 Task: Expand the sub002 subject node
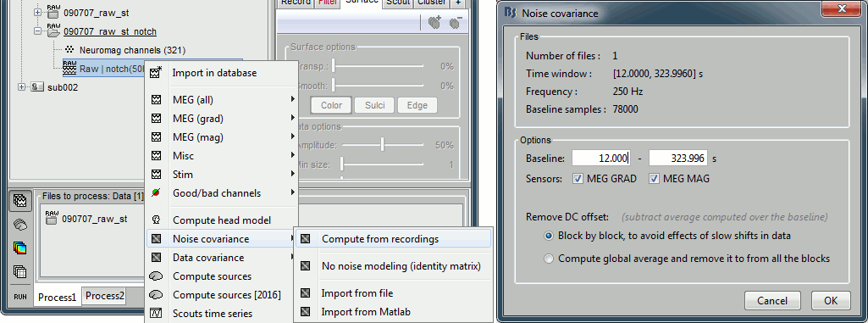[22, 87]
